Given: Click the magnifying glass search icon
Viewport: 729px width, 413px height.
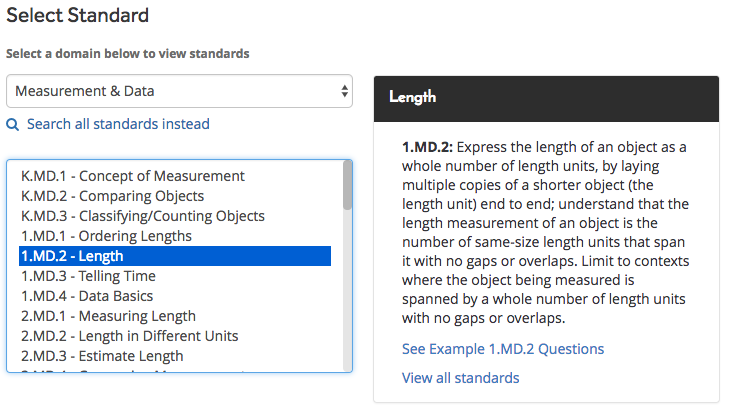Looking at the screenshot, I should (13, 125).
